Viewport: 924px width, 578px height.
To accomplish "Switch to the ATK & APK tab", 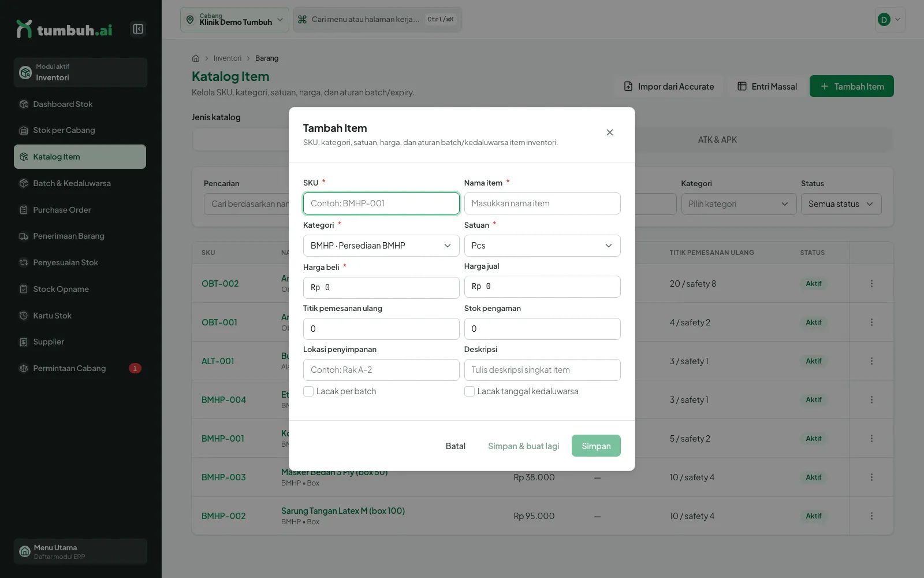I will click(x=717, y=140).
